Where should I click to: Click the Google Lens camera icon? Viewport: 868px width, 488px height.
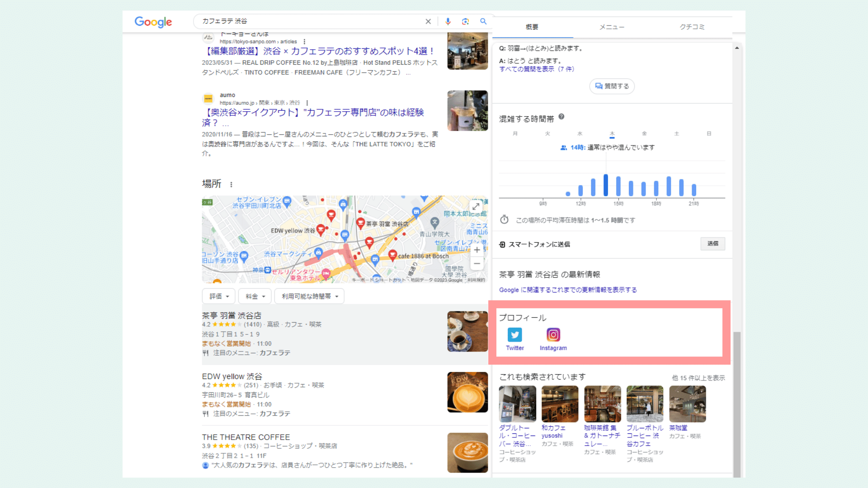point(465,21)
